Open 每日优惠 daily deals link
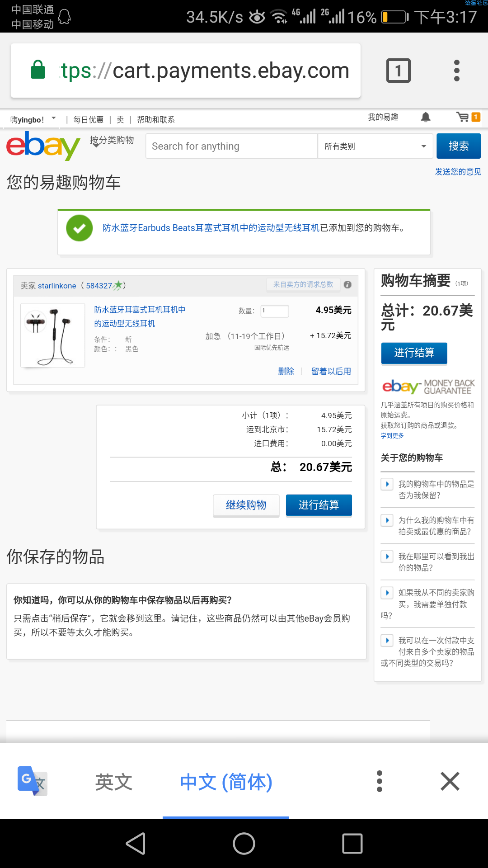 (88, 120)
